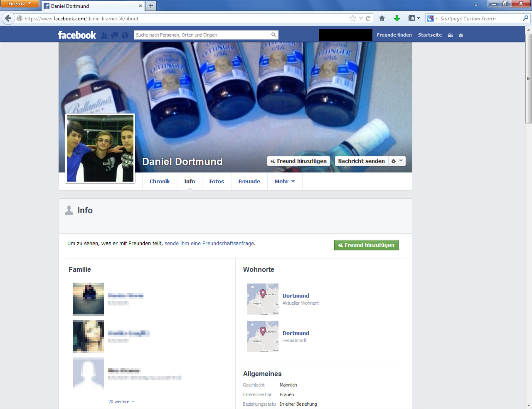Open new tab with plus button
Viewport: 532px width, 409px height.
pyautogui.click(x=151, y=6)
